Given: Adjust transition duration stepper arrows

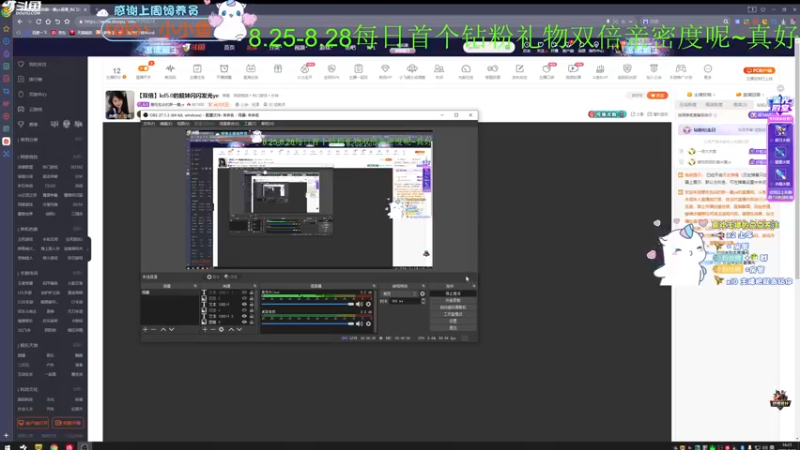Looking at the screenshot, I should click(423, 301).
